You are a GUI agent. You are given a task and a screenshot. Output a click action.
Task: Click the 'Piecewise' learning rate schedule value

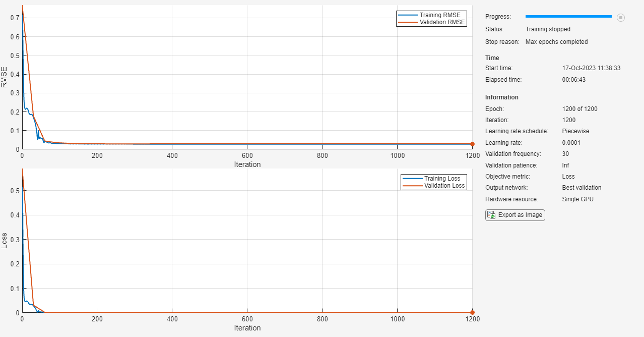[575, 131]
